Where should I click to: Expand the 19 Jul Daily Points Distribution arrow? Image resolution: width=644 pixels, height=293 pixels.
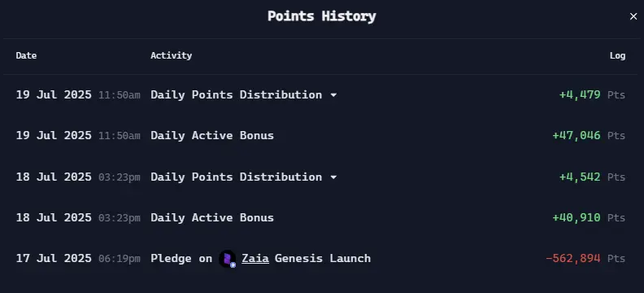click(333, 95)
